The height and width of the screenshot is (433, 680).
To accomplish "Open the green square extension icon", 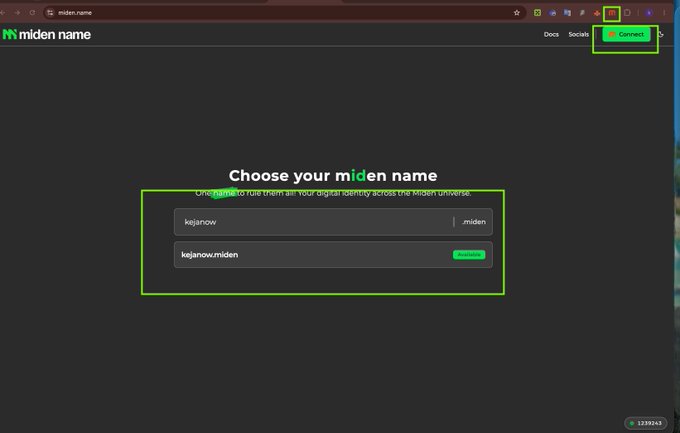I will coord(537,13).
